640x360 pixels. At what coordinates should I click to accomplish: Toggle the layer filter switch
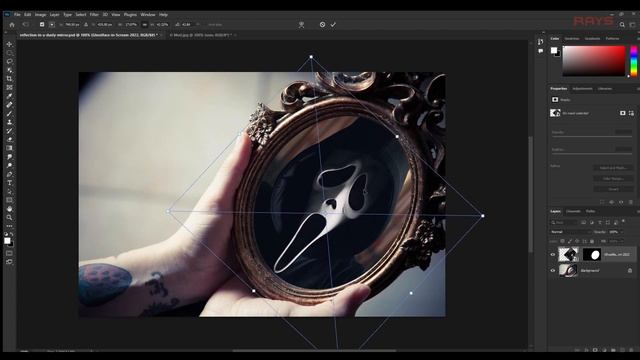623,221
